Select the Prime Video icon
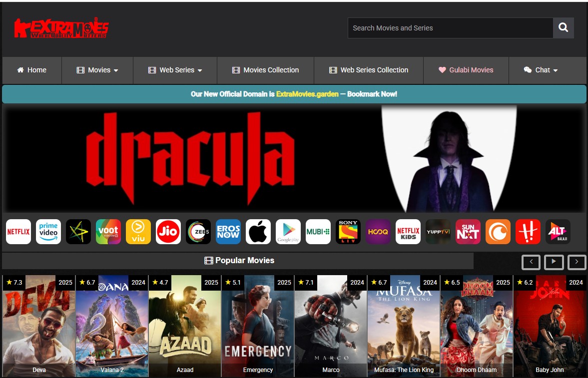This screenshot has height=378, width=588. click(x=48, y=232)
